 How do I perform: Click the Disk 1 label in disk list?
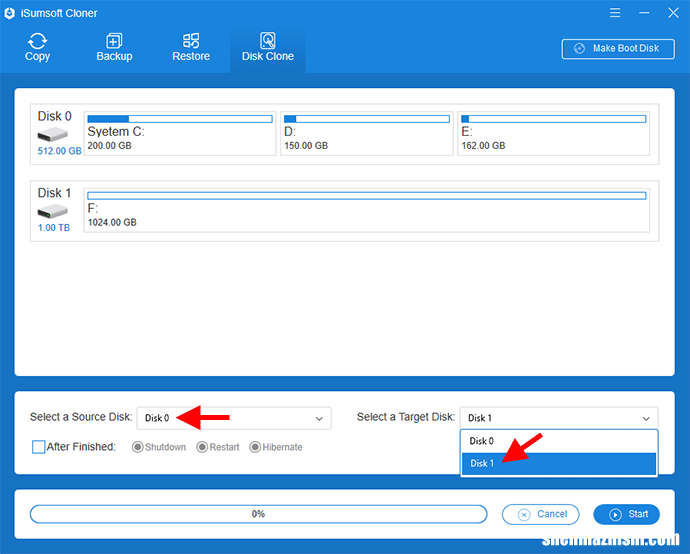(54, 193)
